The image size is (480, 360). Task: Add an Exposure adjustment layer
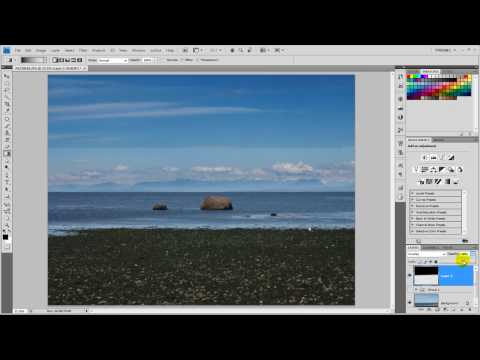coord(451,157)
